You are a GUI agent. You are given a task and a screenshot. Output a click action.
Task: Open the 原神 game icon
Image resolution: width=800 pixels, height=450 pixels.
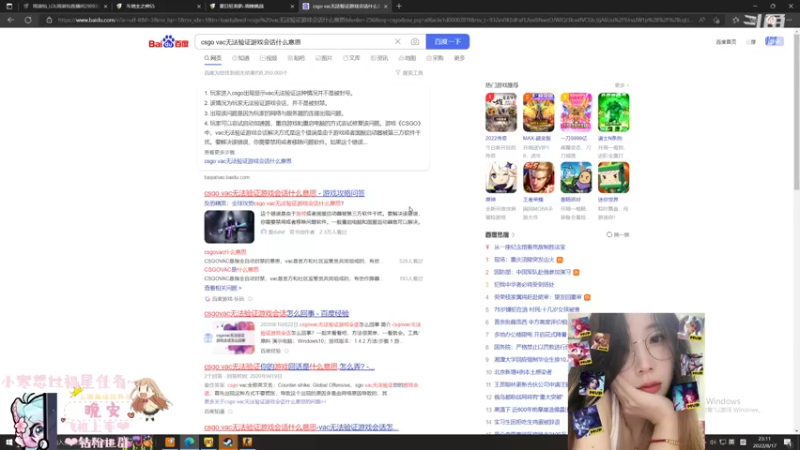501,178
